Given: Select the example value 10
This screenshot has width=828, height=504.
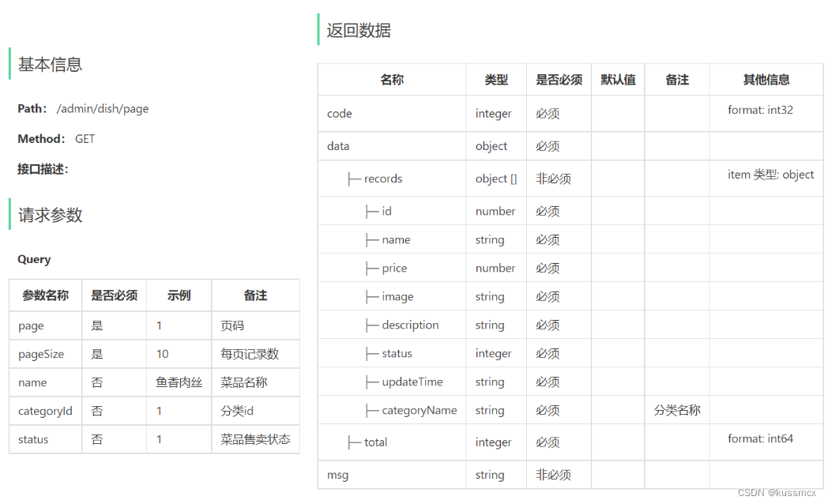Looking at the screenshot, I should tap(162, 354).
